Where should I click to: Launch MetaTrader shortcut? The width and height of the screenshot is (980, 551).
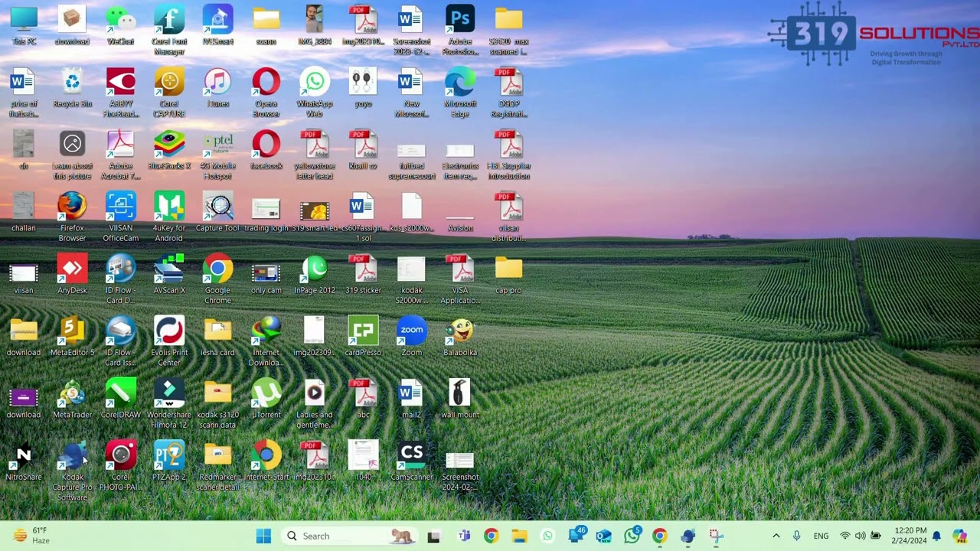(72, 399)
